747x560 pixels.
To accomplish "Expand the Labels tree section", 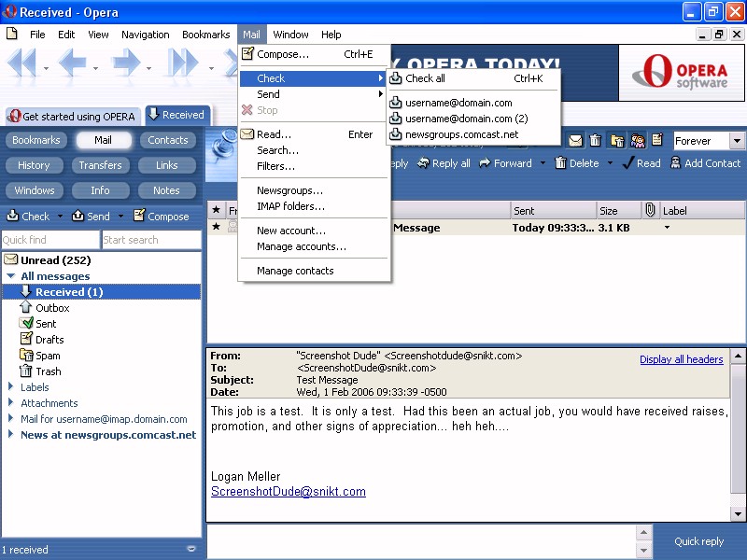I will pyautogui.click(x=10, y=386).
